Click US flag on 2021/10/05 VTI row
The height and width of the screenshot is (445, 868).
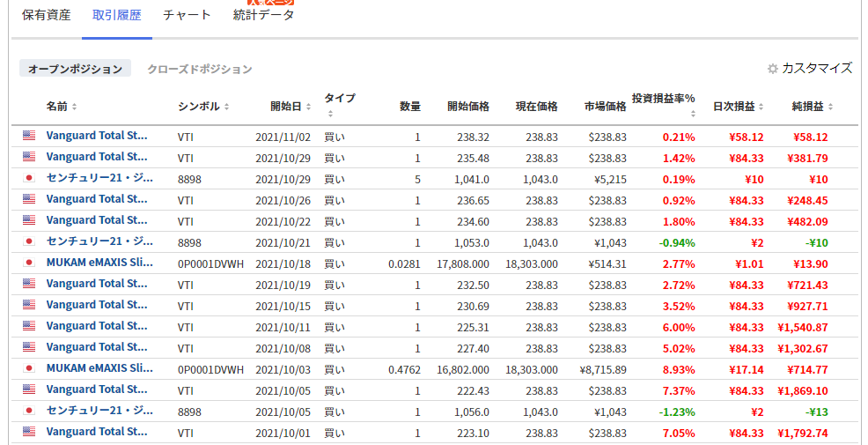coord(29,389)
